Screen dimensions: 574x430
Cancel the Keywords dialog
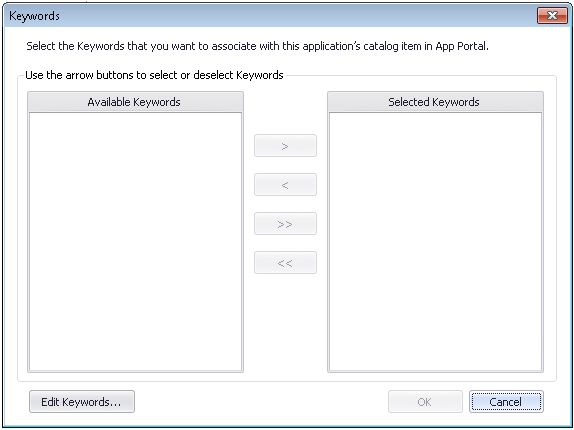(506, 401)
